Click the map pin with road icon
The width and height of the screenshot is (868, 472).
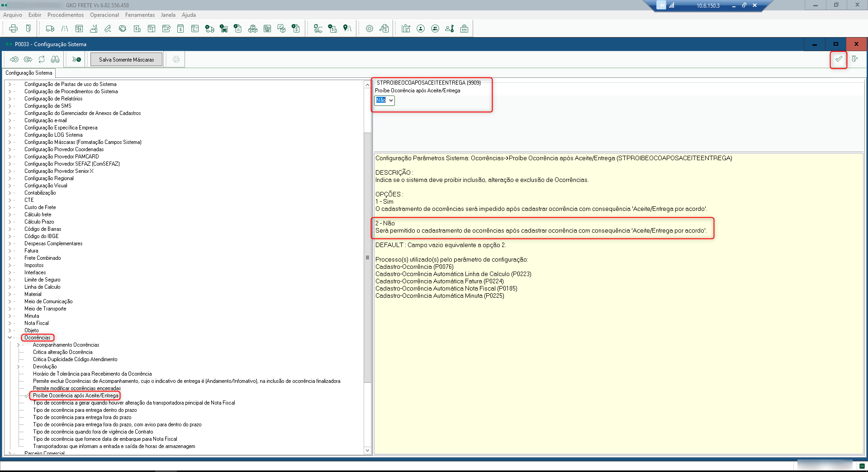[347, 29]
